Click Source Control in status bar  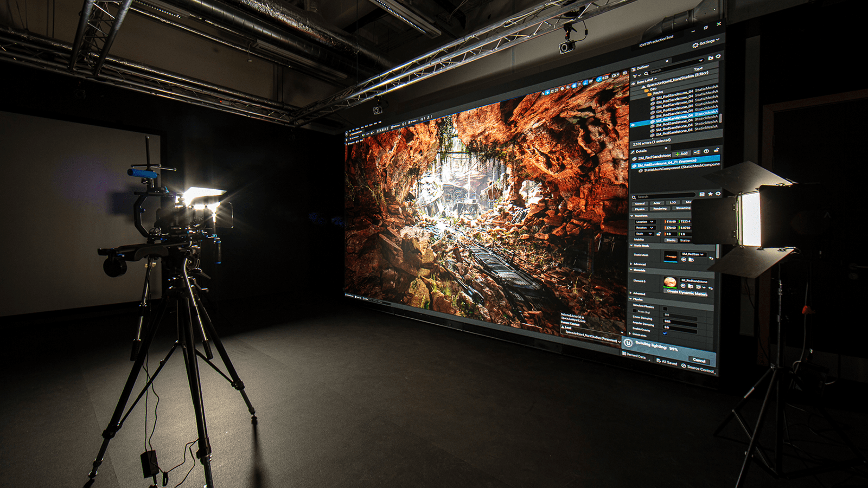[x=698, y=368]
